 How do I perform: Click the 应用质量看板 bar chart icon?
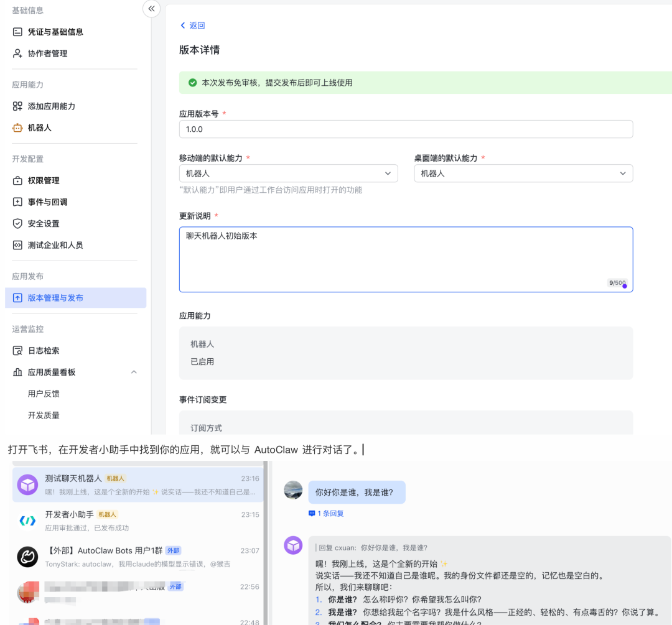click(17, 372)
